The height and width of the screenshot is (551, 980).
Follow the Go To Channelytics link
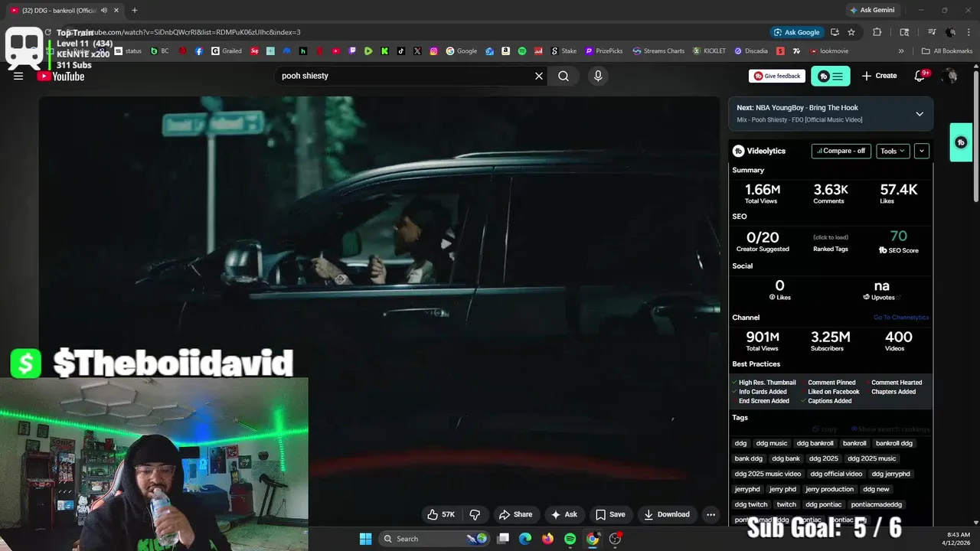tap(901, 318)
